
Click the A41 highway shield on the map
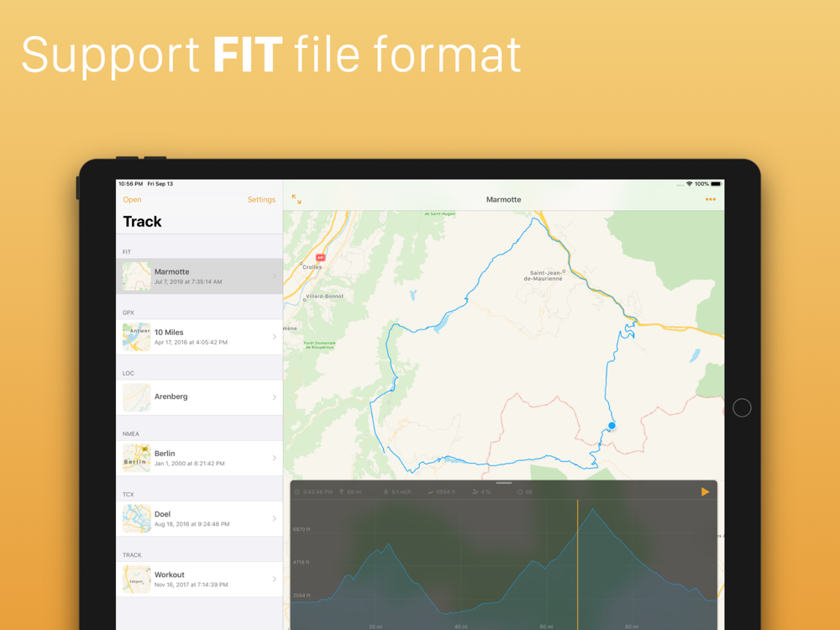coord(320,258)
